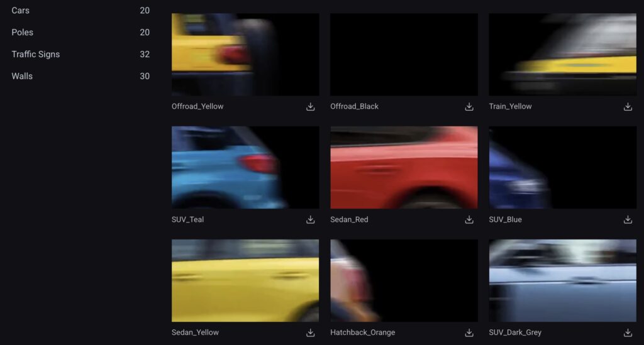The height and width of the screenshot is (345, 644).
Task: Download the SUV_Dark_Grey asset
Action: 627,333
